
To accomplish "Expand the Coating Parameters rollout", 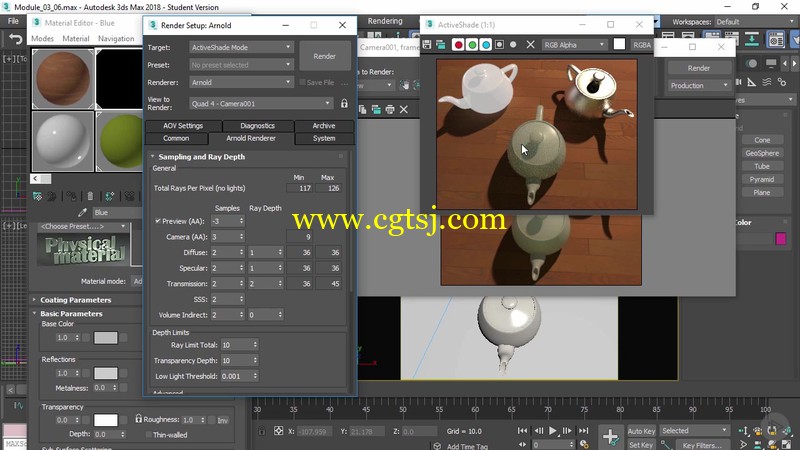I will (x=76, y=300).
